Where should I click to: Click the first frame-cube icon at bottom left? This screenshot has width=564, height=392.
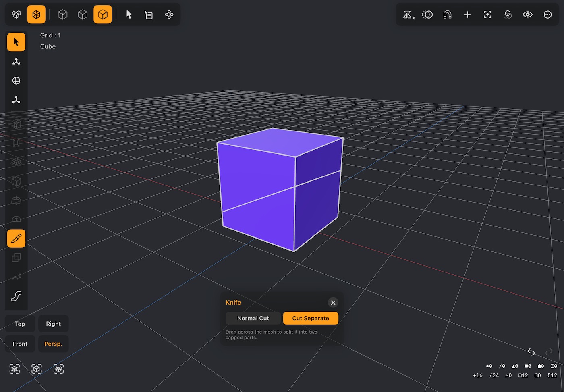pyautogui.click(x=15, y=369)
